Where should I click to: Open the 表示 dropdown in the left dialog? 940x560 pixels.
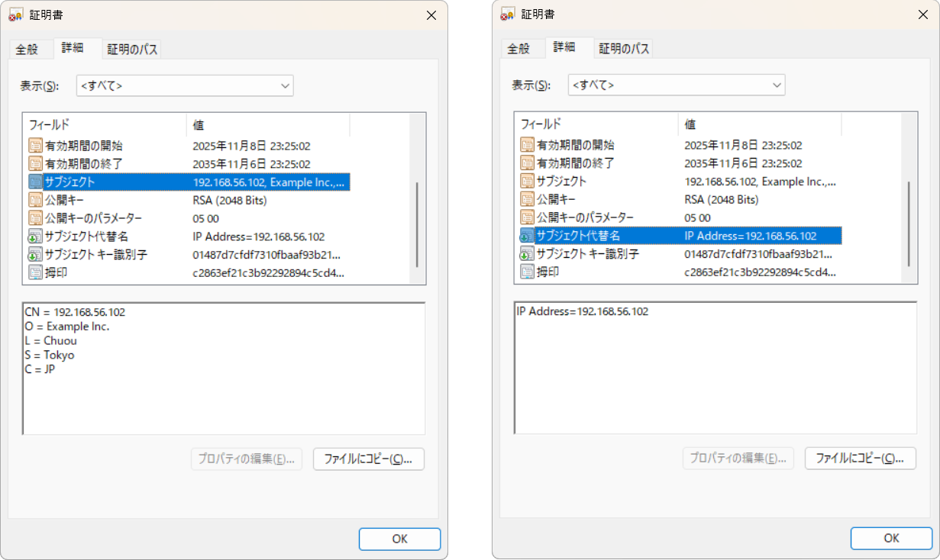[x=185, y=85]
